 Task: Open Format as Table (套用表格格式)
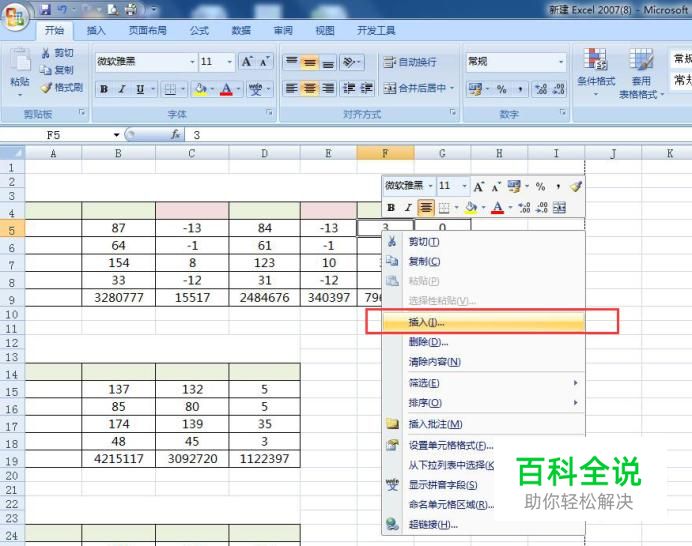click(x=641, y=74)
